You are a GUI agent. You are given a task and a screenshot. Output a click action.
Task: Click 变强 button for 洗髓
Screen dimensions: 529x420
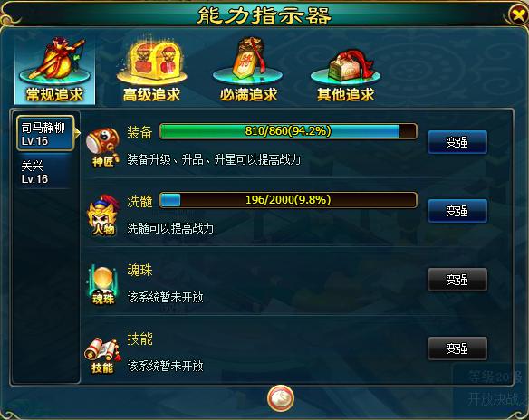[457, 211]
